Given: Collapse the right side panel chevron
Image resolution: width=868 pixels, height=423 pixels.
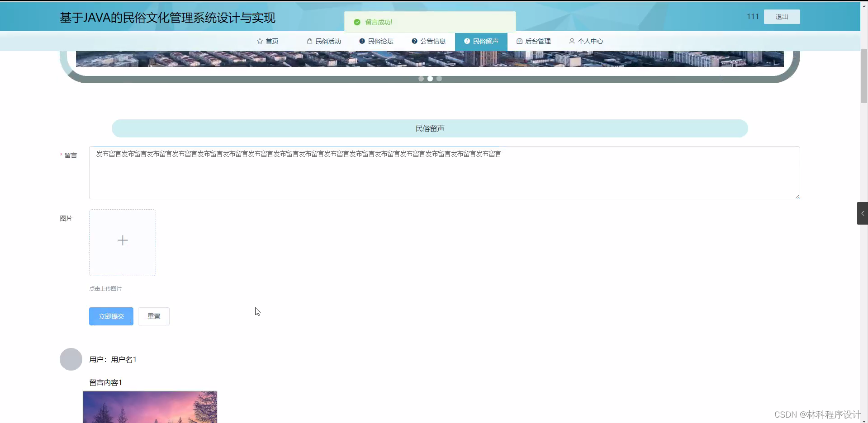Looking at the screenshot, I should point(863,213).
